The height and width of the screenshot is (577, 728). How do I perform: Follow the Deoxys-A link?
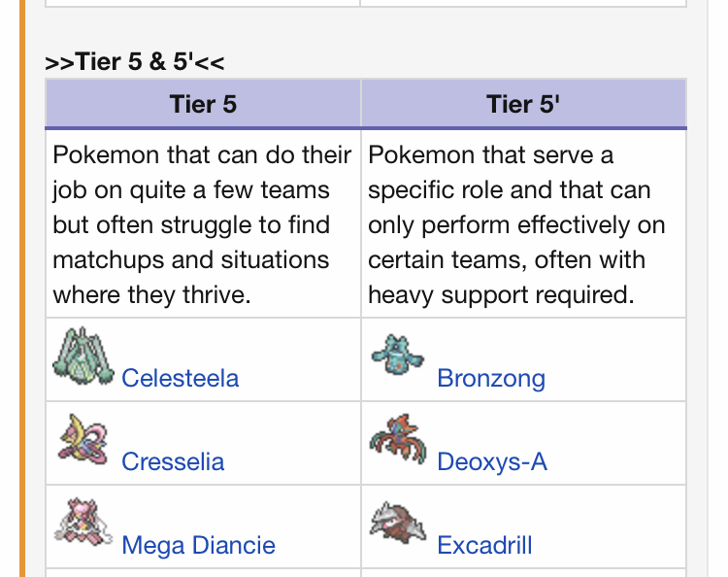point(492,461)
